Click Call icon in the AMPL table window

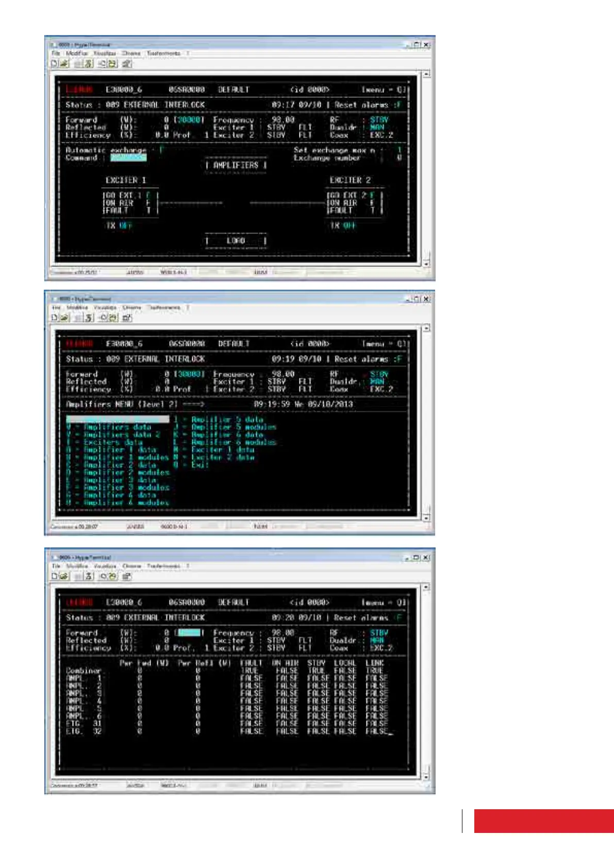click(x=78, y=576)
